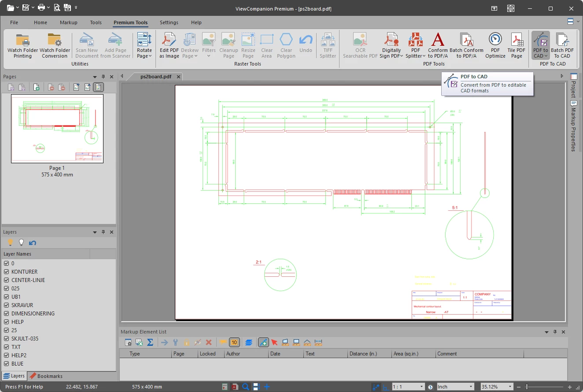
Task: Click the red arrow select markup icon
Action: coord(274,342)
